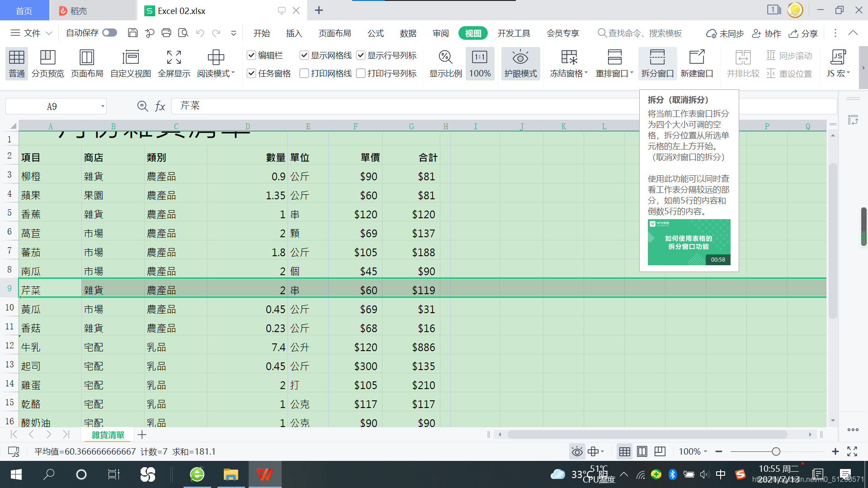Viewport: 868px width, 488px height.
Task: Click the Share (分享) button
Action: 803,33
